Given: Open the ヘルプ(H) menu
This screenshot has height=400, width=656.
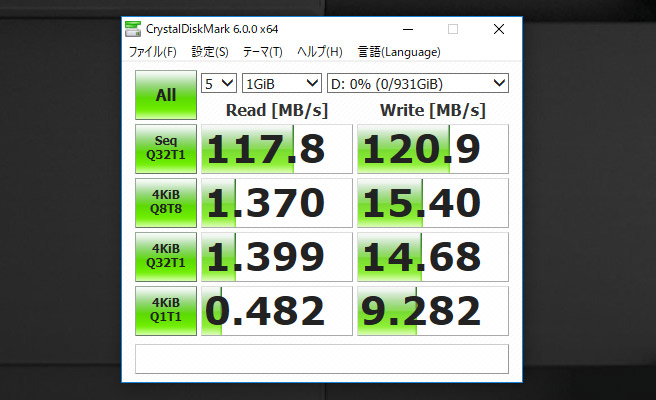Looking at the screenshot, I should pos(319,52).
